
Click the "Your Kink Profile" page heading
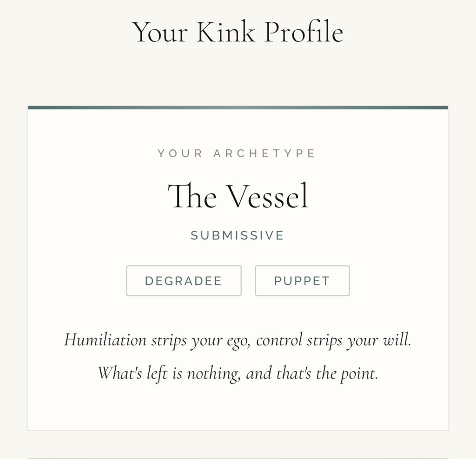(x=238, y=32)
